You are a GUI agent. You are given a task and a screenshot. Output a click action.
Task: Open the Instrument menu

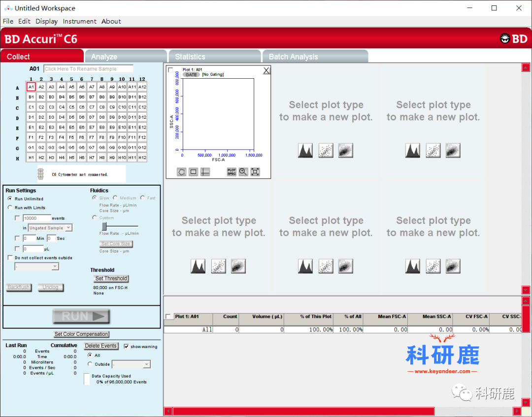click(79, 21)
